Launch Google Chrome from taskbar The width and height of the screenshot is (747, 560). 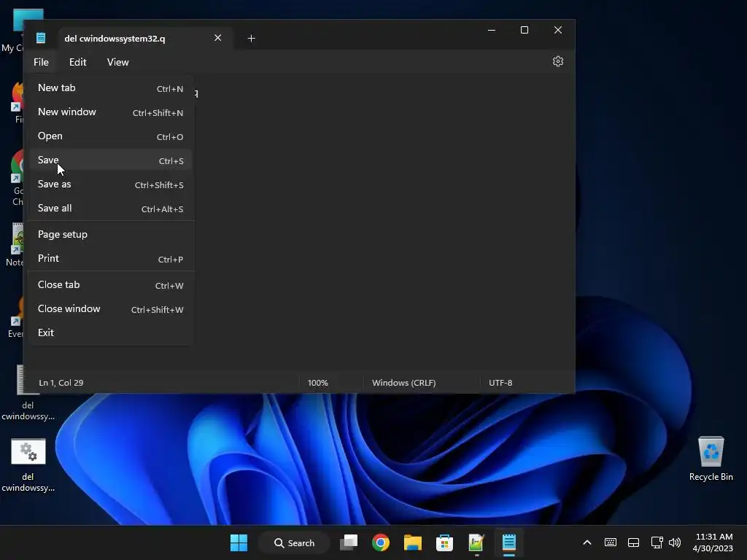click(381, 542)
